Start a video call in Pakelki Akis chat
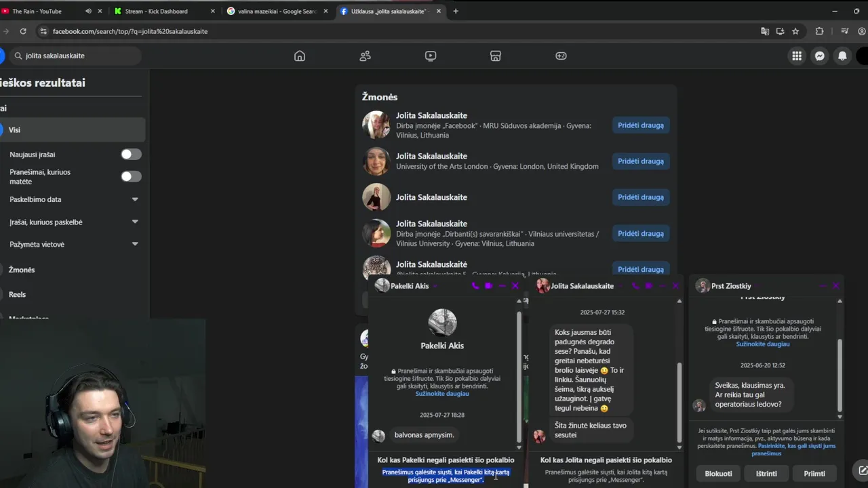 (x=488, y=286)
